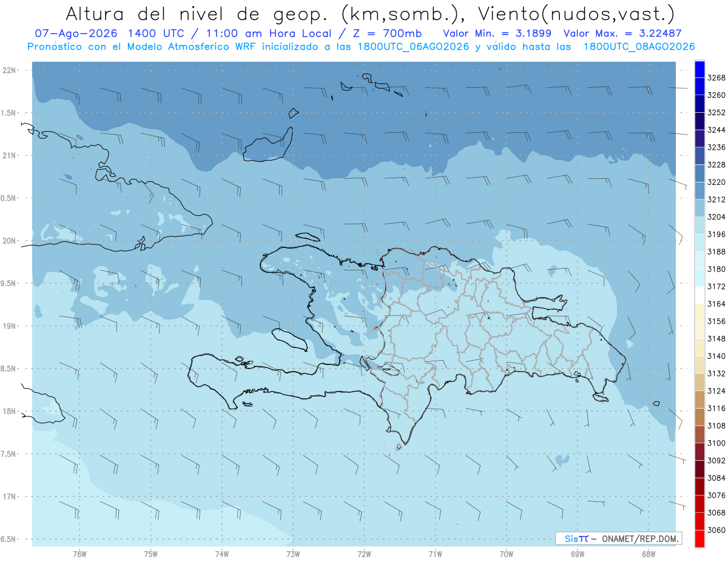Screen dimensions: 728x562
Task: Click the "20N" latitude axis label
Action: pyautogui.click(x=9, y=241)
